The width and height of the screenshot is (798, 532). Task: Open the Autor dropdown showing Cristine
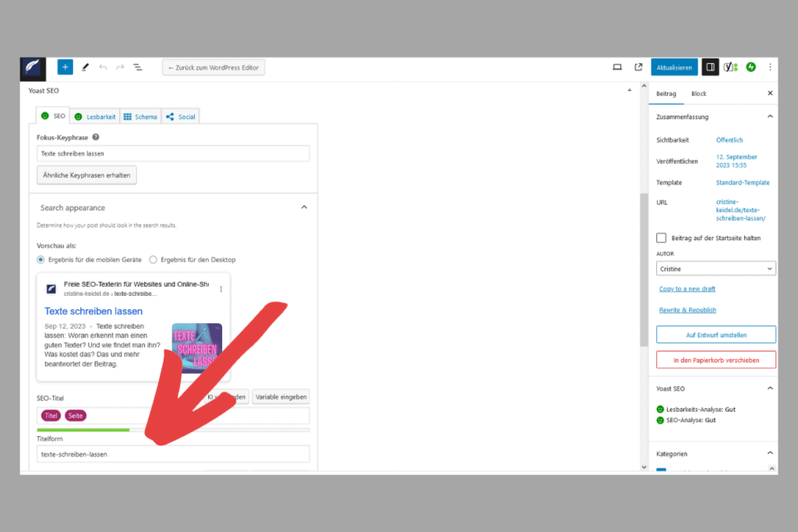point(715,269)
